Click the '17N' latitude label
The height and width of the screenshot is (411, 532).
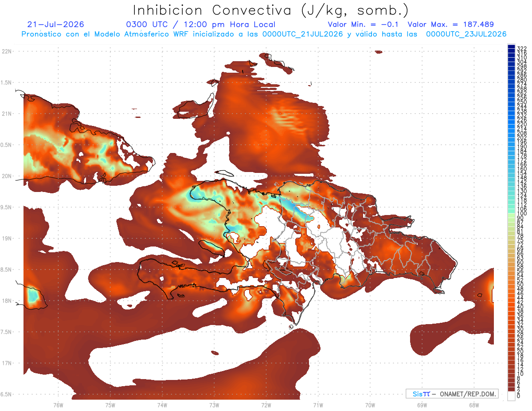tap(7, 363)
